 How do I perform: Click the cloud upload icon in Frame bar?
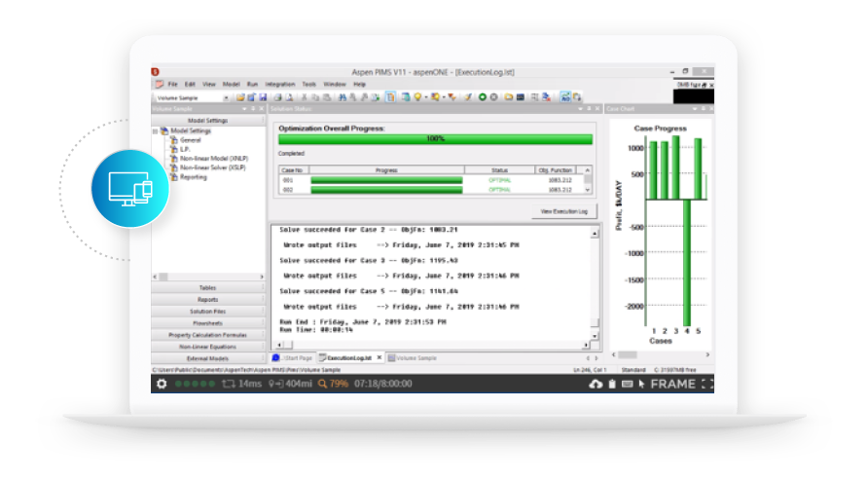[x=596, y=384]
